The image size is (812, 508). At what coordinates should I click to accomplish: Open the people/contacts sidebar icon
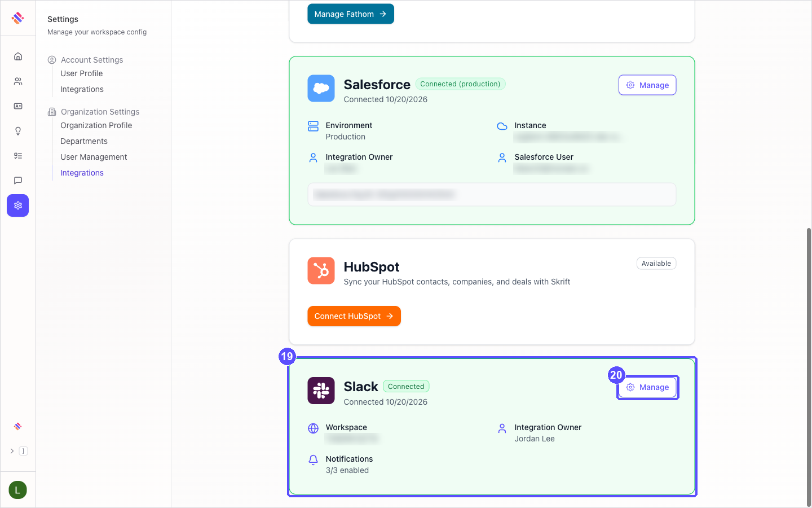click(x=18, y=81)
